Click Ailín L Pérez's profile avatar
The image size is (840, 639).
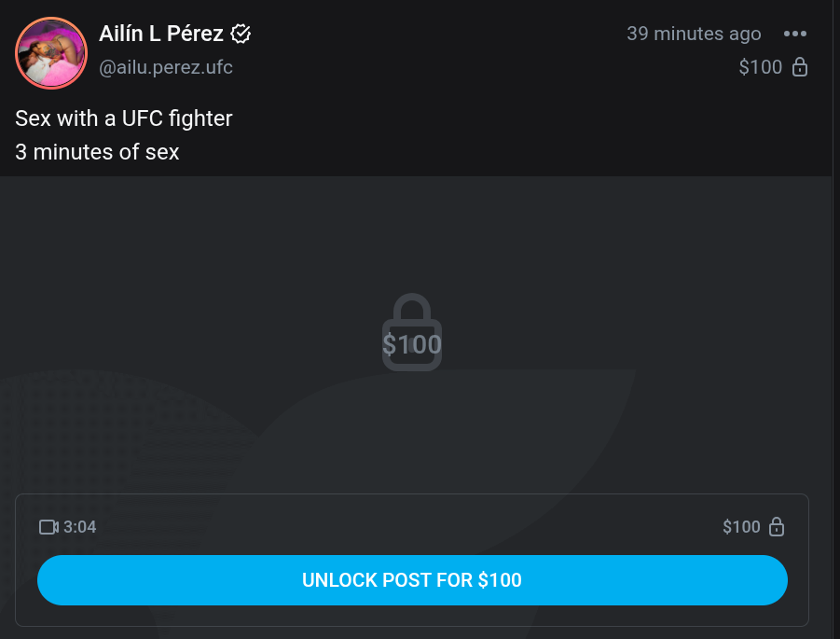pyautogui.click(x=51, y=53)
